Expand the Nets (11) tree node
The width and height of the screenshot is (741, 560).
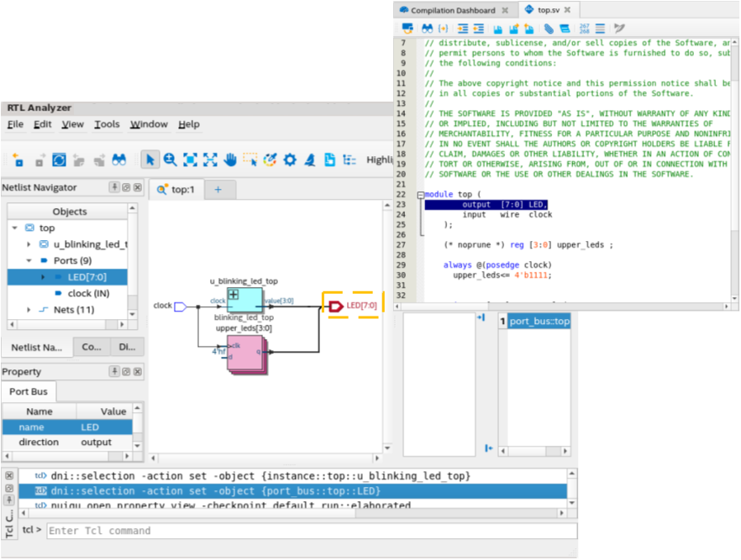point(30,310)
